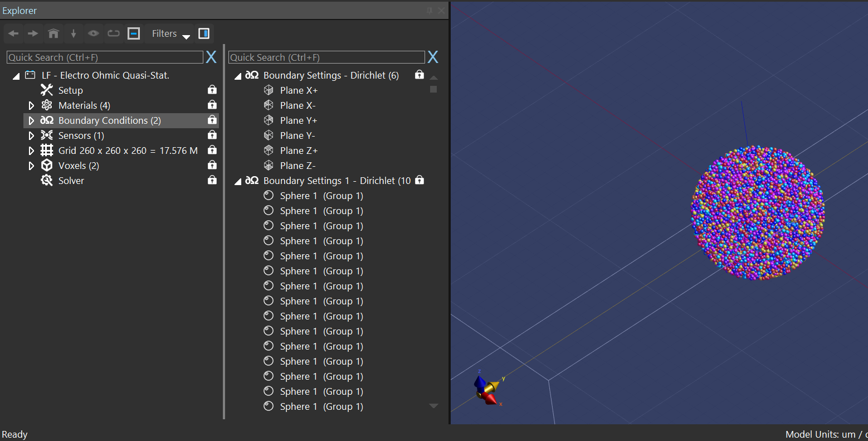Expand the Materials (4) node

click(31, 105)
